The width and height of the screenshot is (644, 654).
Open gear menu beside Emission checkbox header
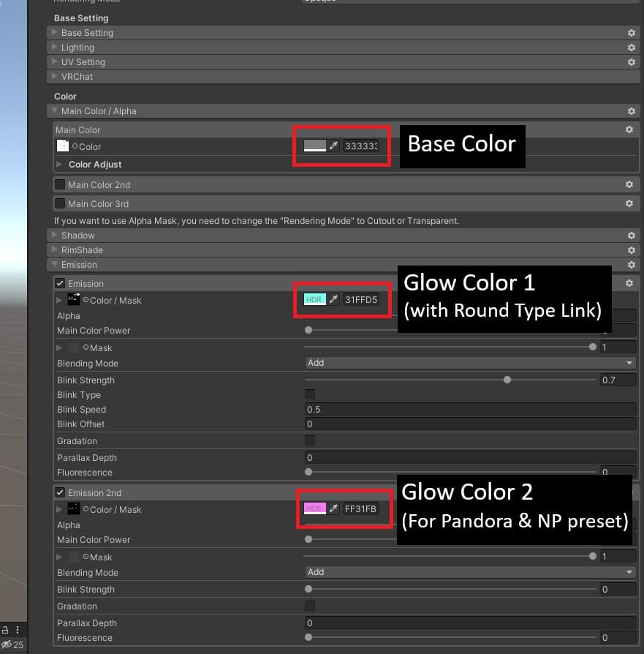pyautogui.click(x=629, y=283)
